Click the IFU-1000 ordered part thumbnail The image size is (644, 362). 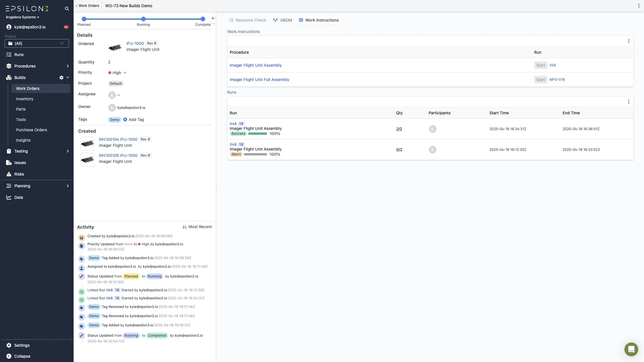(115, 47)
